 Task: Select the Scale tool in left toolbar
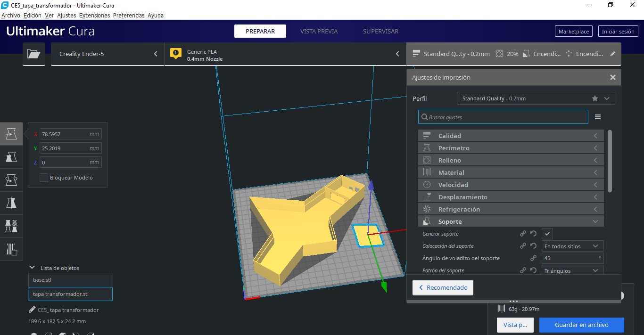coord(11,157)
